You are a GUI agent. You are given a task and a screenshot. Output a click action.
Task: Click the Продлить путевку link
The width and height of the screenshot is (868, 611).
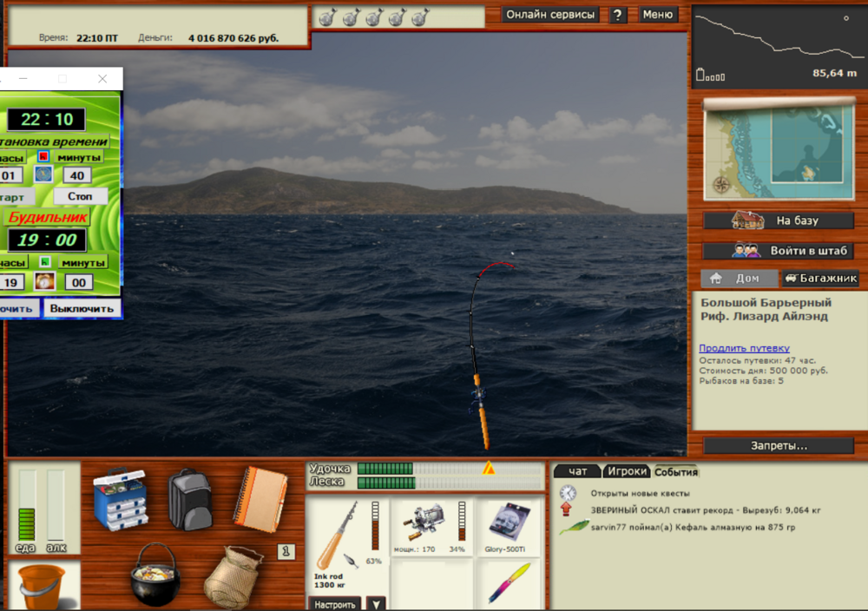[x=744, y=348]
